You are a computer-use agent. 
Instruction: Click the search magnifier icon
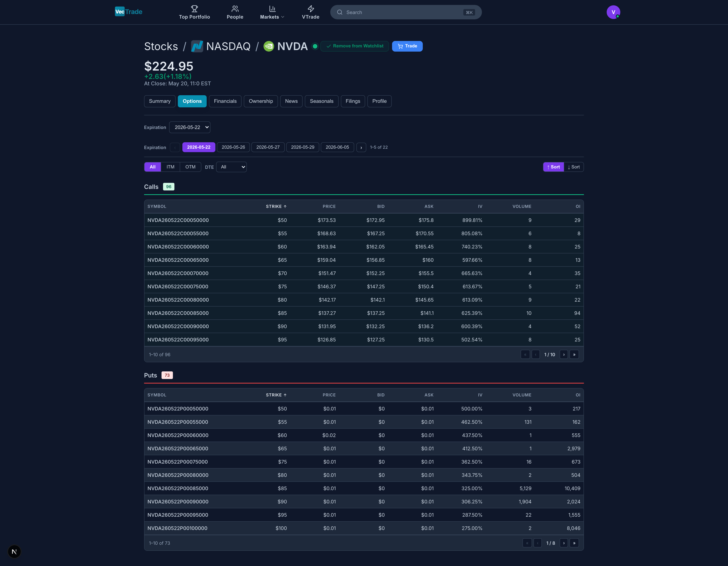(340, 12)
